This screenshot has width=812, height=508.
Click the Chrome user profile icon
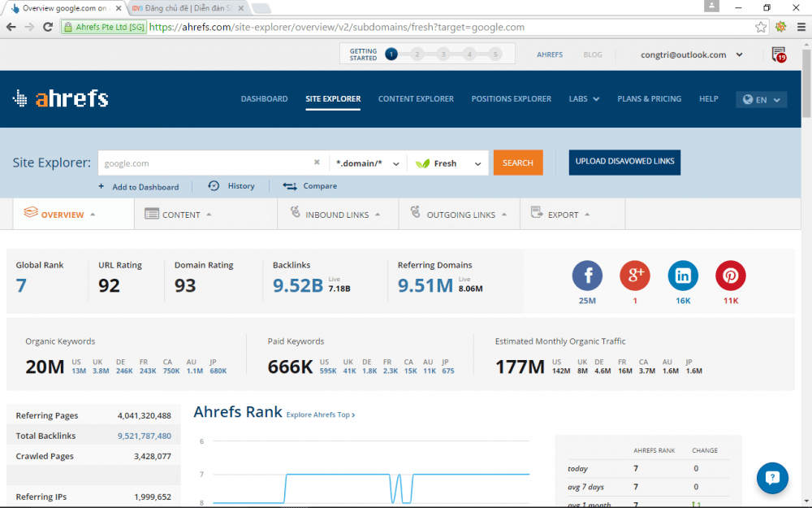coord(711,7)
